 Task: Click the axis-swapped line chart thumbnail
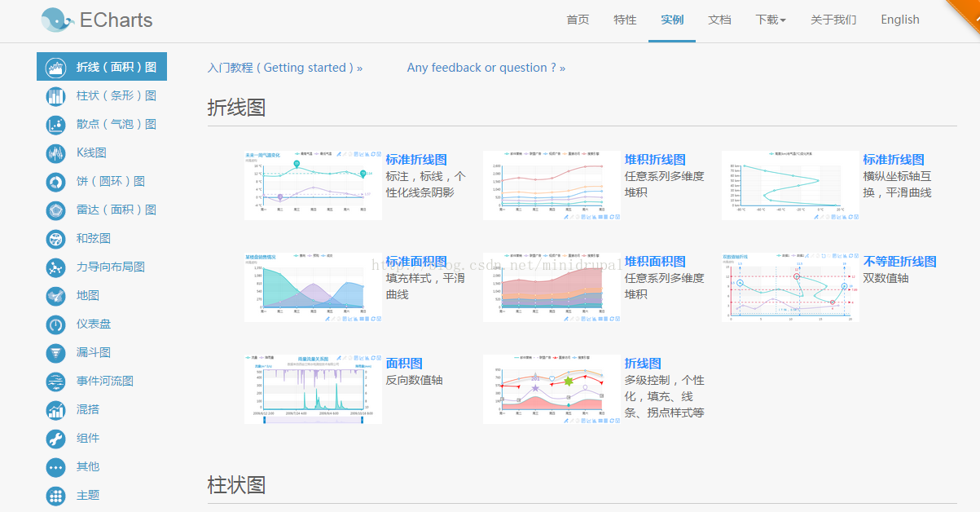[790, 185]
